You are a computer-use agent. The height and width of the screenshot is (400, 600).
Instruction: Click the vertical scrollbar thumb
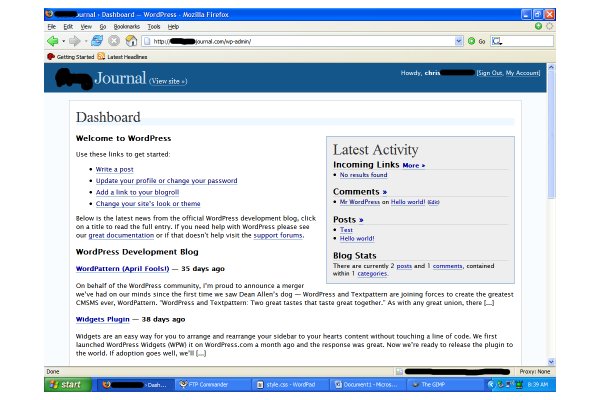551,135
